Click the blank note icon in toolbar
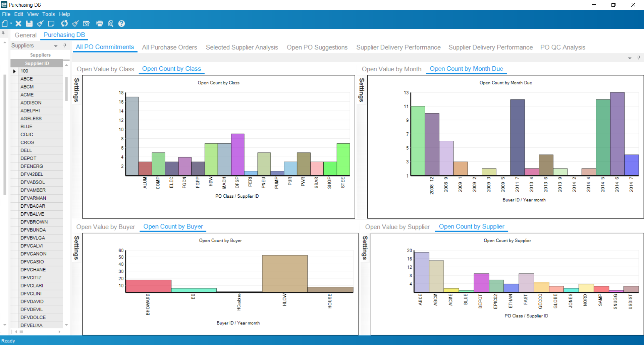This screenshot has width=644, height=345. click(51, 23)
